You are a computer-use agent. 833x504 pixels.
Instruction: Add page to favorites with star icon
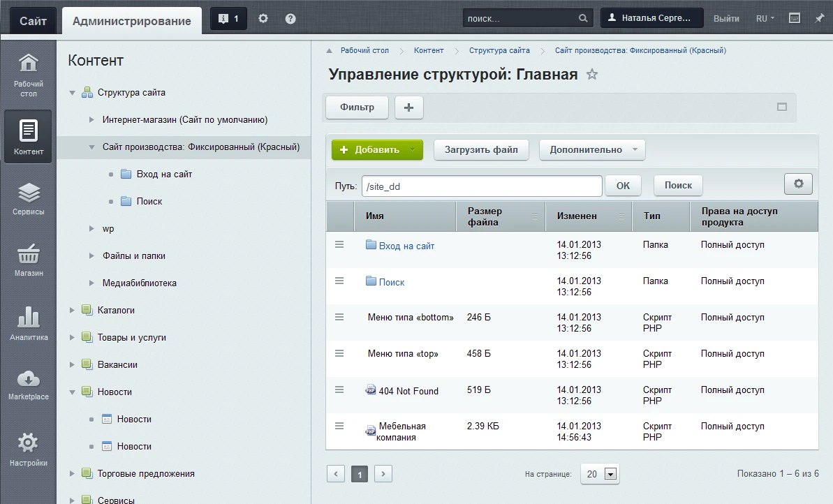pyautogui.click(x=592, y=75)
